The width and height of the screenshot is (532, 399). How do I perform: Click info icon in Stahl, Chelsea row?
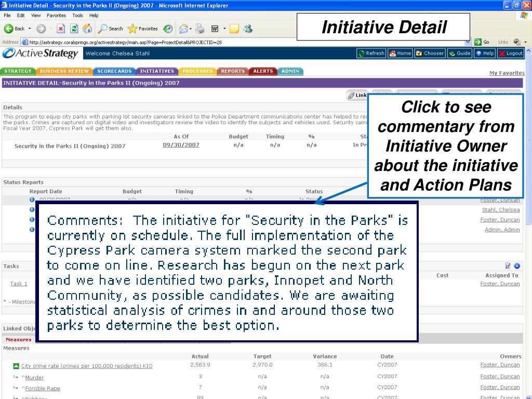point(32,210)
